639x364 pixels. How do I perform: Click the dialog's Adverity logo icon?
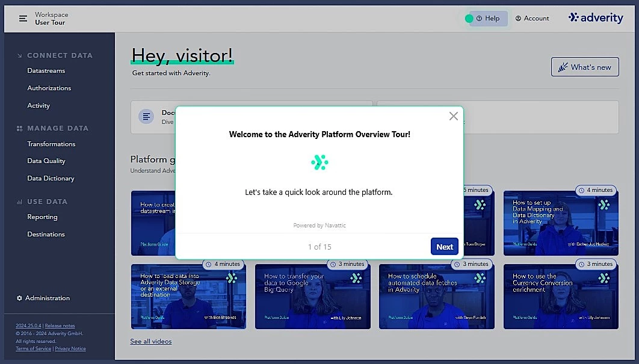click(x=319, y=162)
